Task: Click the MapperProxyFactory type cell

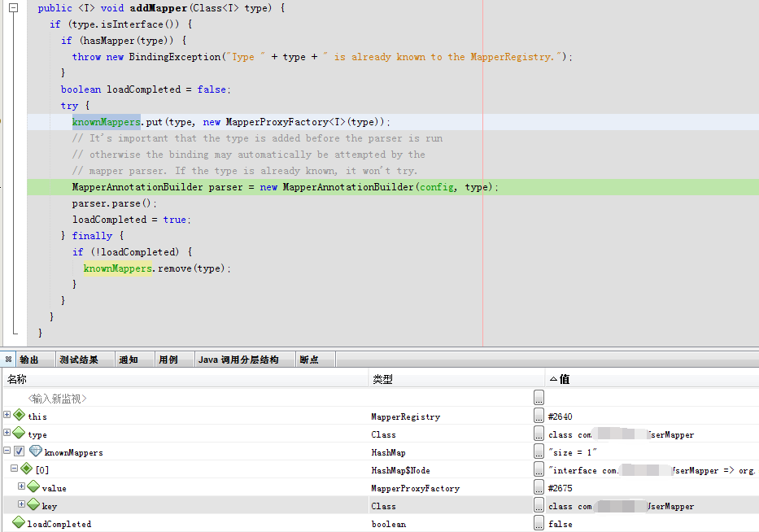Action: click(416, 488)
